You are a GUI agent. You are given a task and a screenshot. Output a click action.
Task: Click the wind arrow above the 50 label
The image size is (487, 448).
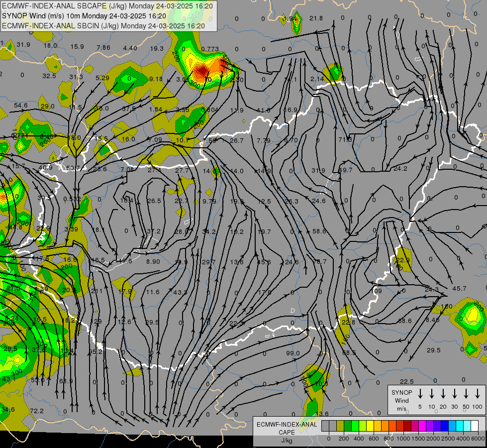click(466, 393)
